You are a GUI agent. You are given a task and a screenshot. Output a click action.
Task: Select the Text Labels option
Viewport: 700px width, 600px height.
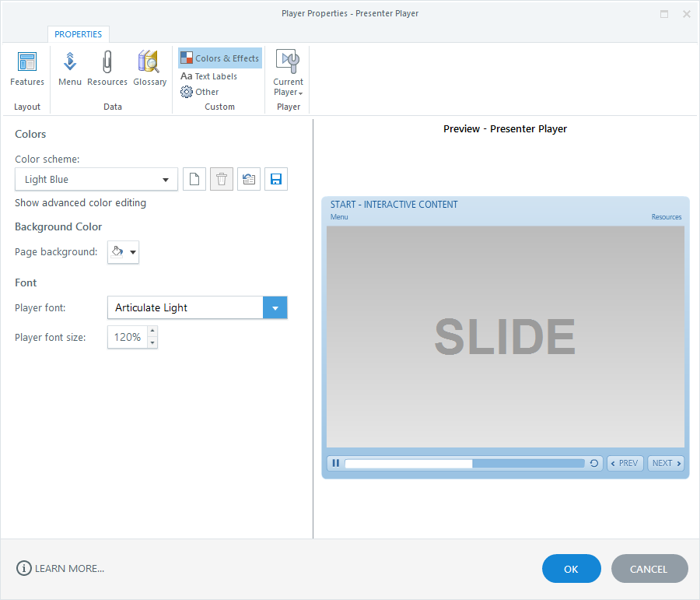tap(209, 76)
